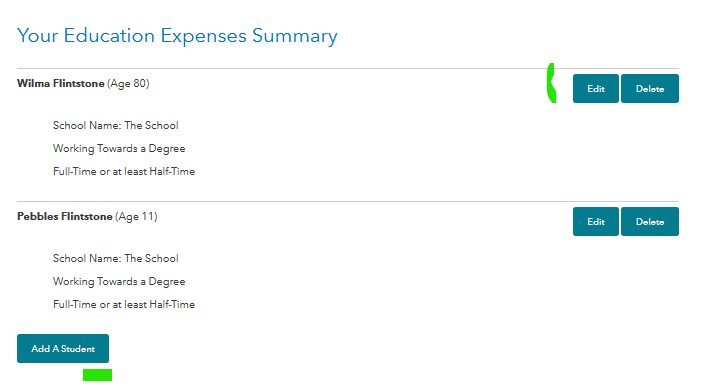Click the Add A Student button
The image size is (718, 390).
coord(63,348)
